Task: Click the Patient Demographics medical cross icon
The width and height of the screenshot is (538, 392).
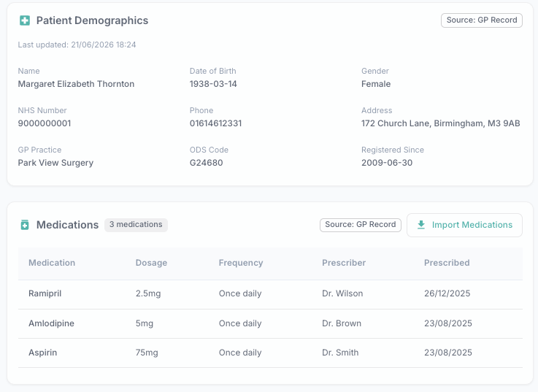Action: tap(25, 20)
